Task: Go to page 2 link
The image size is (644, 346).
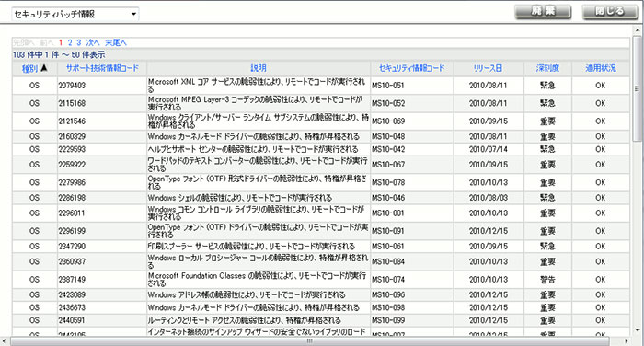Action: pyautogui.click(x=70, y=42)
